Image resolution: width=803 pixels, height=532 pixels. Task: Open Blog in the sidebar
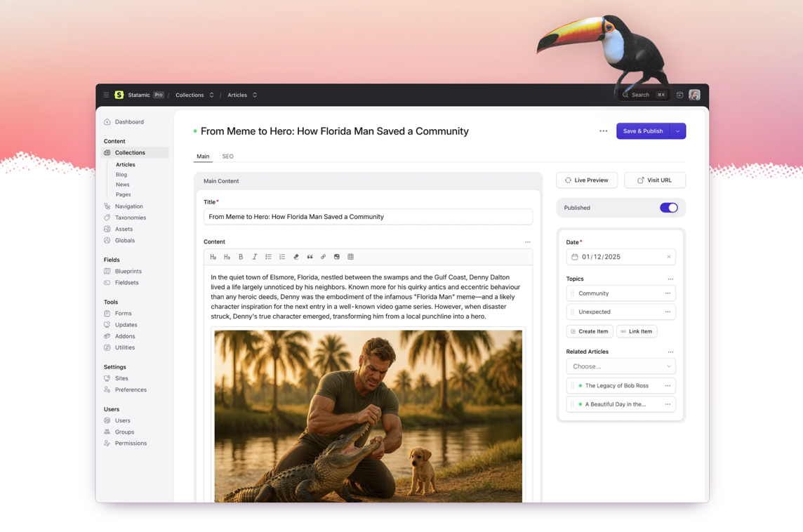tap(121, 175)
